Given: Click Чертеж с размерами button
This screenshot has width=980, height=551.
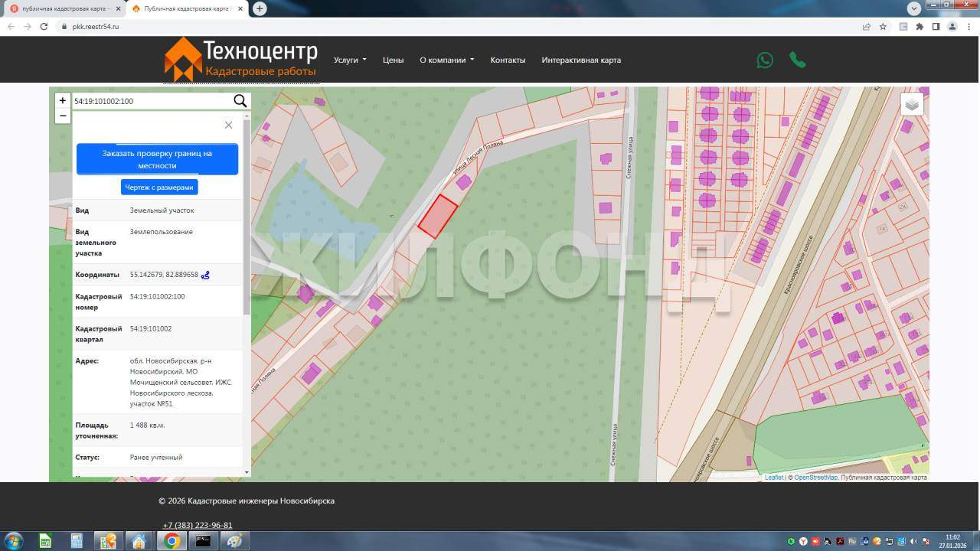Looking at the screenshot, I should click(x=159, y=187).
